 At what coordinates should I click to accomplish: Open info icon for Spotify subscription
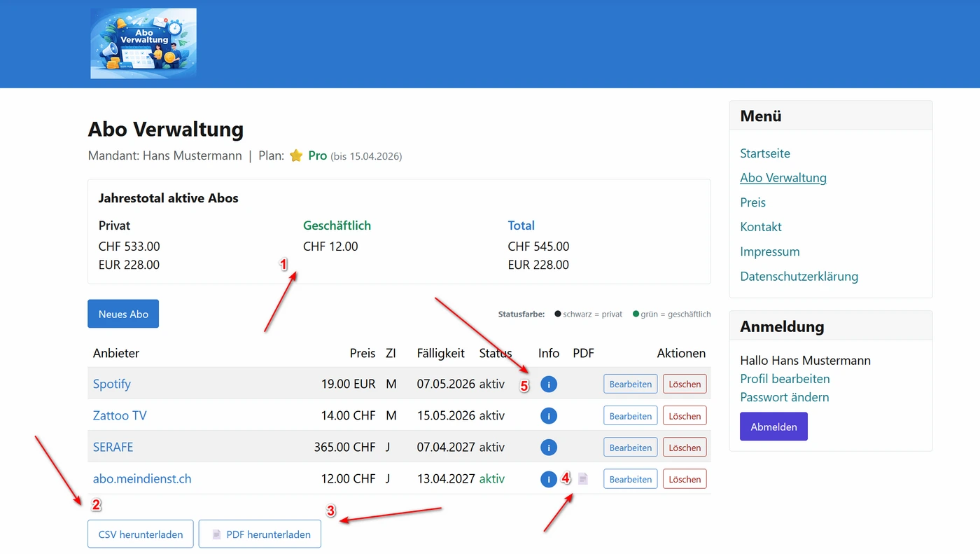click(549, 384)
